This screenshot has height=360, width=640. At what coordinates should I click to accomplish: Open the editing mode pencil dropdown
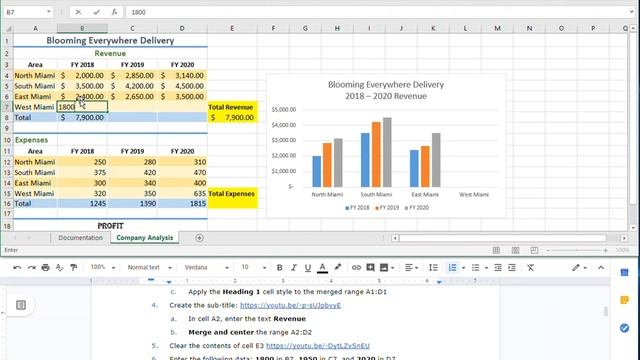coord(579,268)
